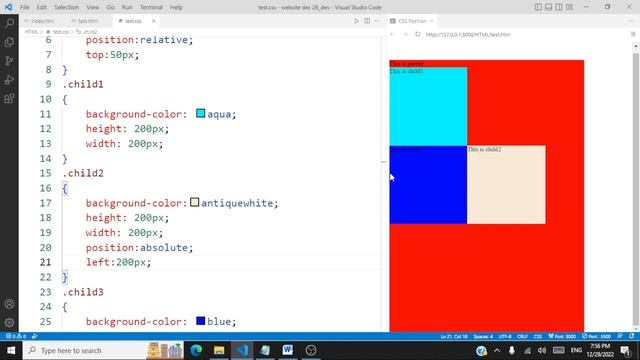Open the preview browser menu icon
The width and height of the screenshot is (640, 360).
click(633, 35)
